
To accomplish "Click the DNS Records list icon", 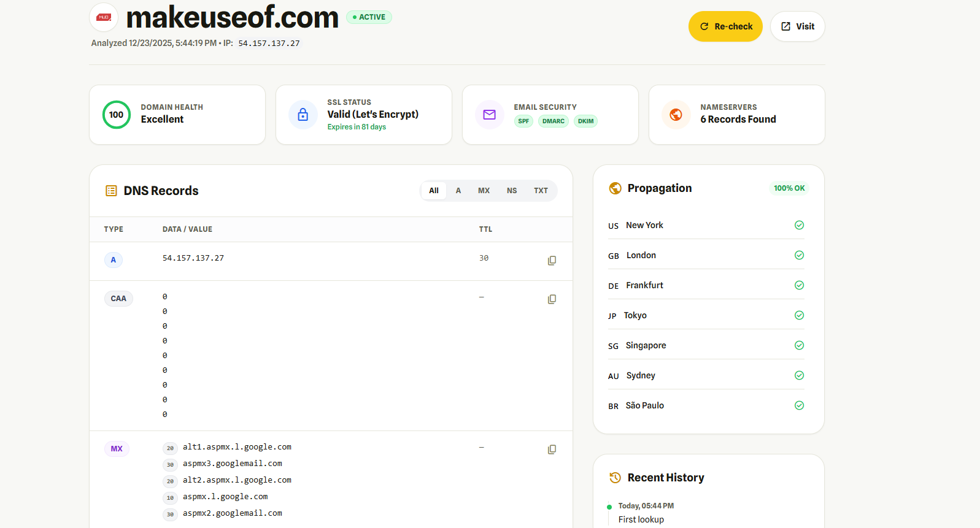I will tap(111, 191).
